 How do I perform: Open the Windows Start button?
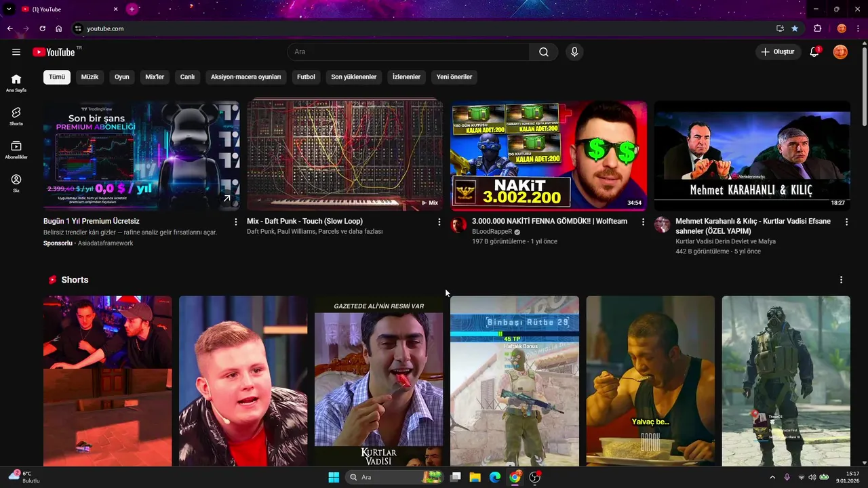[x=334, y=477]
